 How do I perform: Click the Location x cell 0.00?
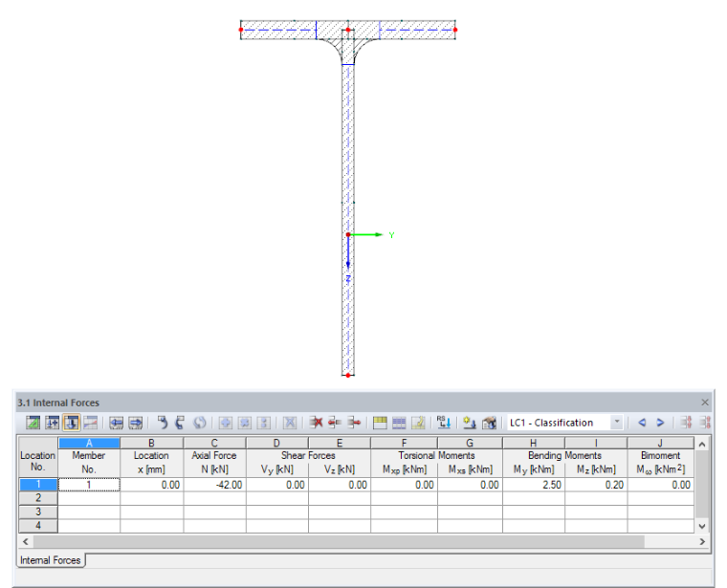151,485
